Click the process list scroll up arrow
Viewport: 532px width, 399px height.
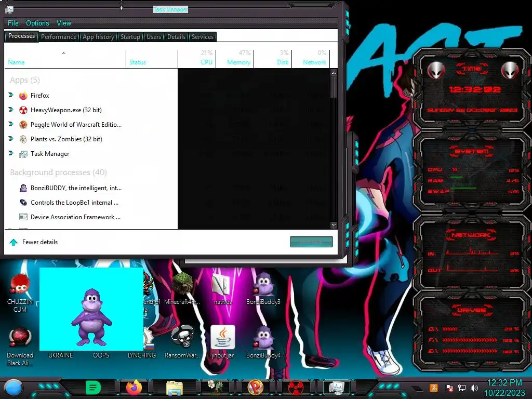pyautogui.click(x=334, y=73)
